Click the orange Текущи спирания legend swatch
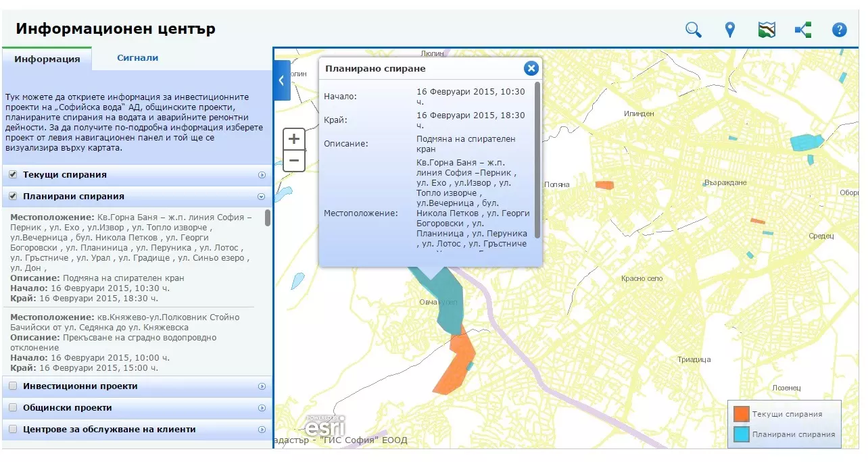 pos(741,414)
